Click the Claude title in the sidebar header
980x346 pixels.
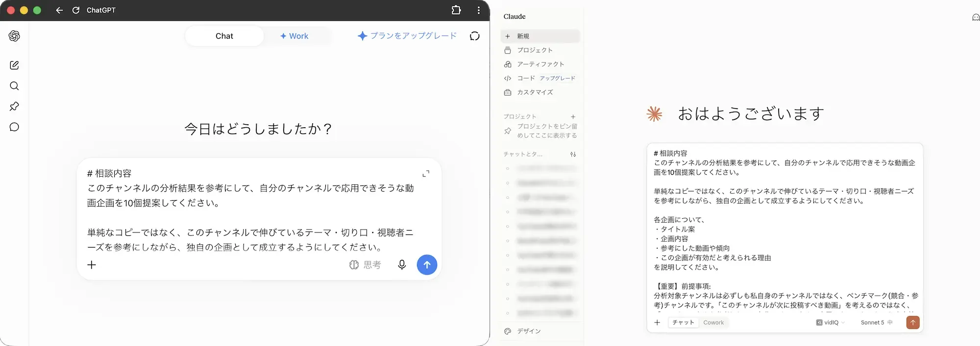point(514,16)
